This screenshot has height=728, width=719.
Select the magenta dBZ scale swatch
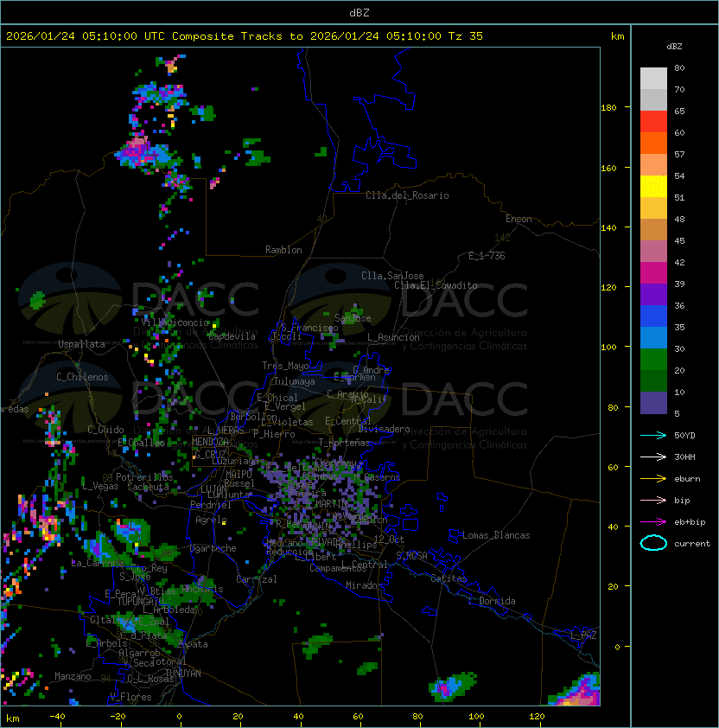click(653, 273)
